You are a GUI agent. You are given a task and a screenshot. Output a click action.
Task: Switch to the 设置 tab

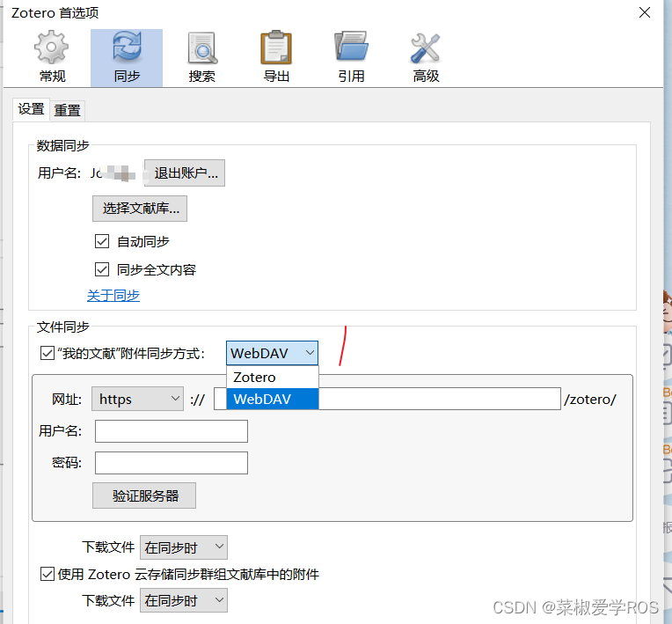pyautogui.click(x=31, y=109)
